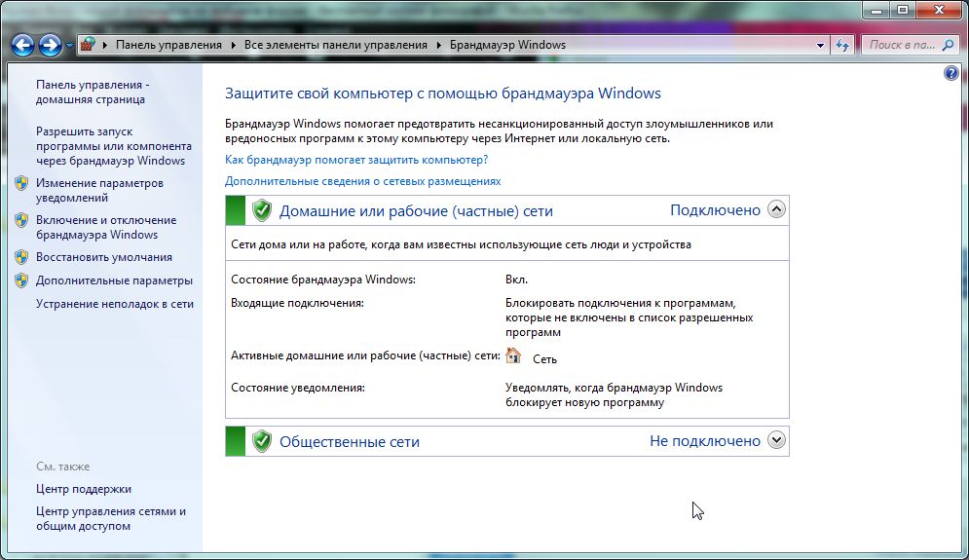This screenshot has height=560, width=969.
Task: Open "Как брандмауэр помогает защитить компьютер?" link
Action: 356,160
